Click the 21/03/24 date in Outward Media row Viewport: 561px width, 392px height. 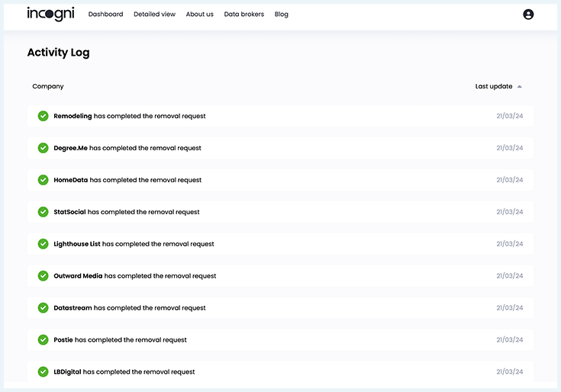click(510, 276)
